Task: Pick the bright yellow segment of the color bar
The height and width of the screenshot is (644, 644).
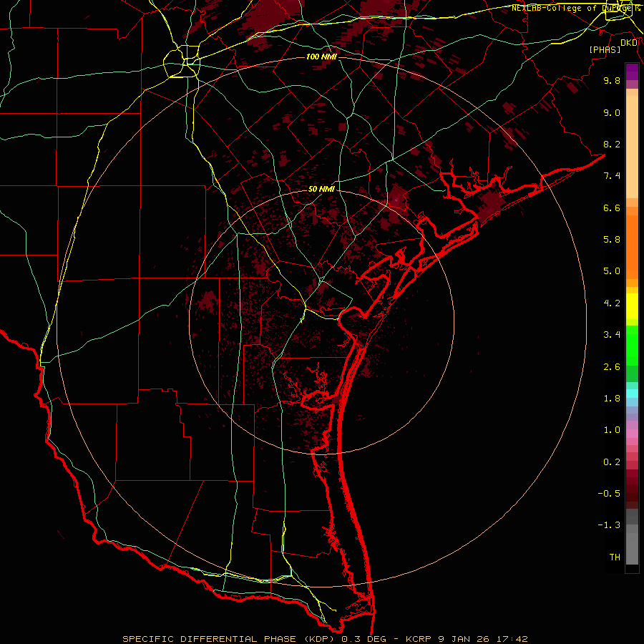Action: tap(632, 306)
